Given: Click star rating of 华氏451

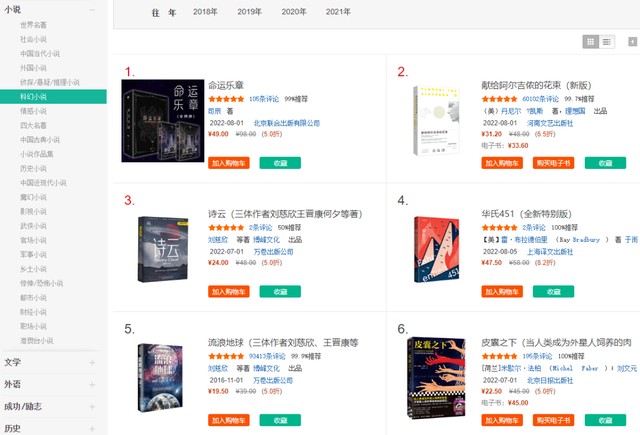Looking at the screenshot, I should 499,228.
